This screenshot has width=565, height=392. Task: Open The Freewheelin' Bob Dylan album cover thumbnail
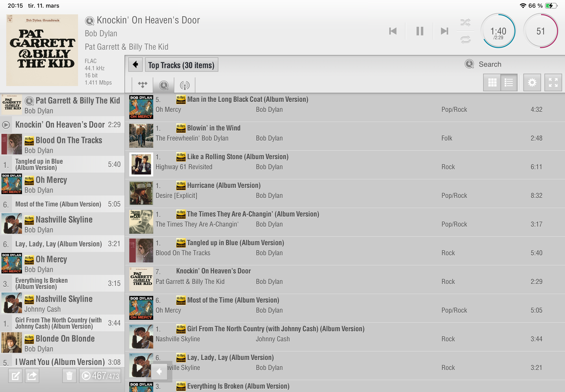click(x=141, y=136)
